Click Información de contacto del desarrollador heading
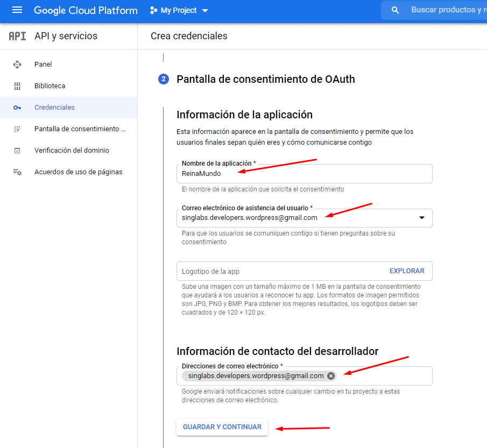This screenshot has height=448, width=487. tap(277, 351)
